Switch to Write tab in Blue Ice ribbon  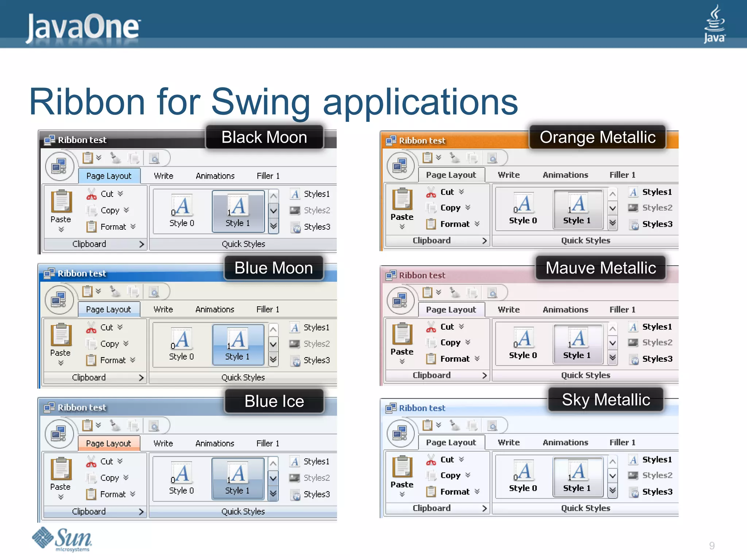point(163,443)
